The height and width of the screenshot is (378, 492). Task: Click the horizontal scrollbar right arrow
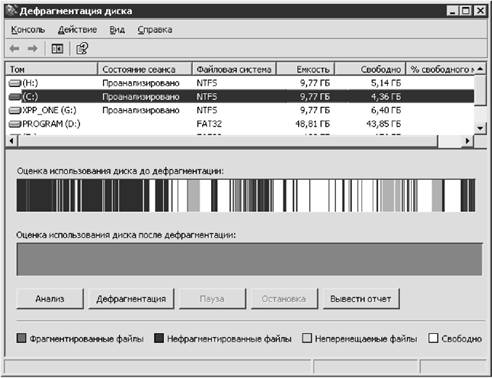[468, 141]
